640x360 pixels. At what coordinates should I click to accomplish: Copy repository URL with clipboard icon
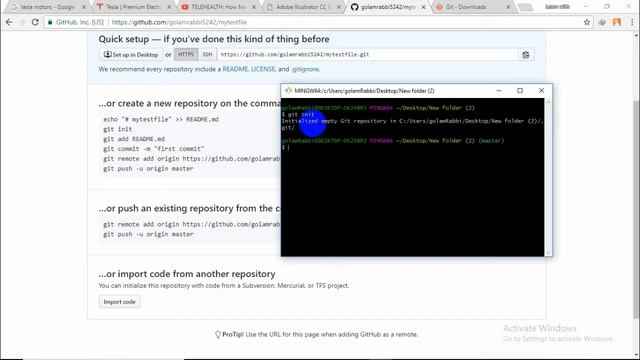tap(526, 55)
